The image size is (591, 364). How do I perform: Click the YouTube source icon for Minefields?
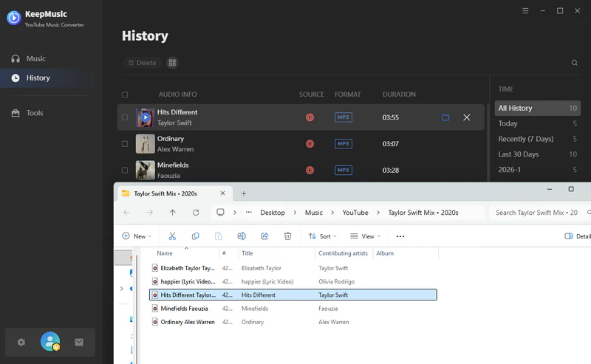click(310, 171)
